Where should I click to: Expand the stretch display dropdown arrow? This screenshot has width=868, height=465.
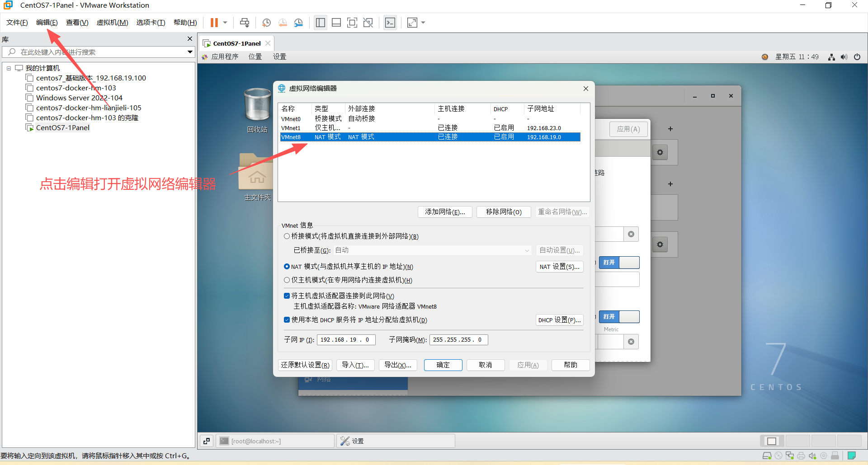[x=423, y=23]
